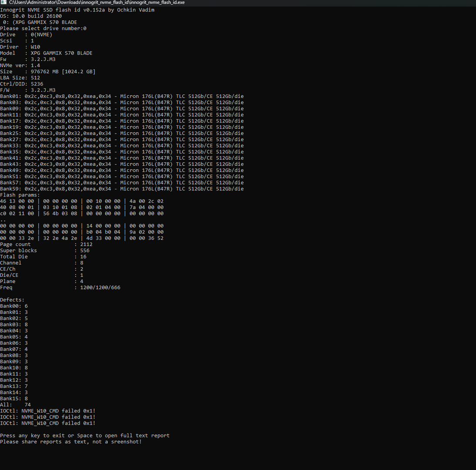The height and width of the screenshot is (470, 476).
Task: Click the 'NVMe ver: 1.4' line
Action: [x=20, y=65]
